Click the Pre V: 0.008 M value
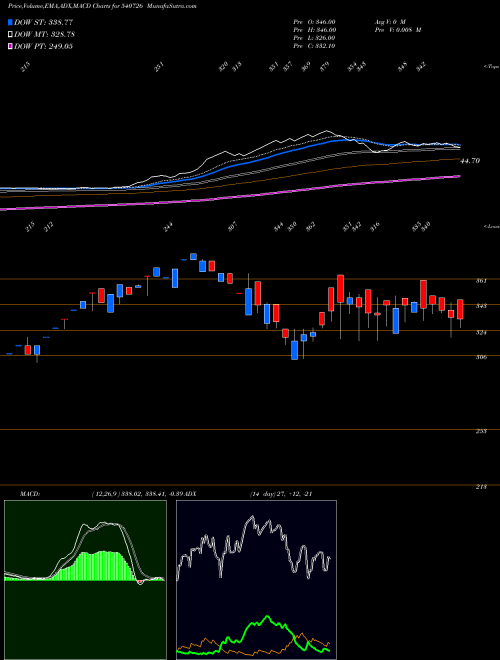This screenshot has width=500, height=660. [x=398, y=30]
